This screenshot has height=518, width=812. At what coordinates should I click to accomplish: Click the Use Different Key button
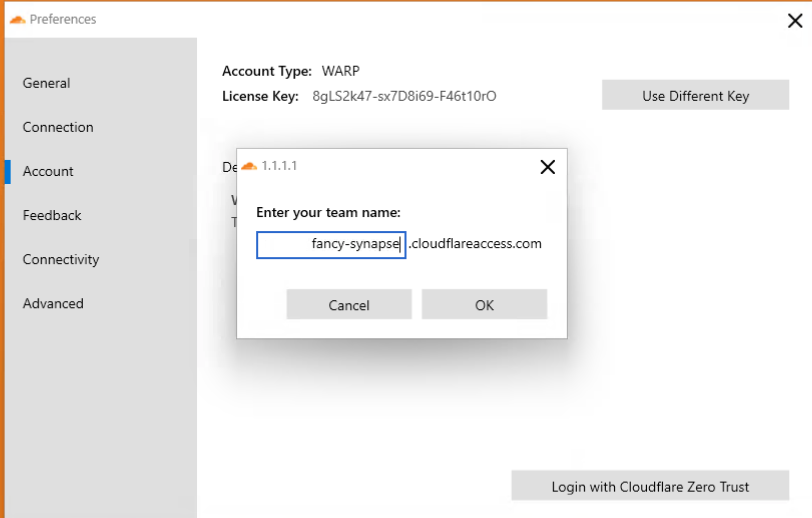point(695,95)
